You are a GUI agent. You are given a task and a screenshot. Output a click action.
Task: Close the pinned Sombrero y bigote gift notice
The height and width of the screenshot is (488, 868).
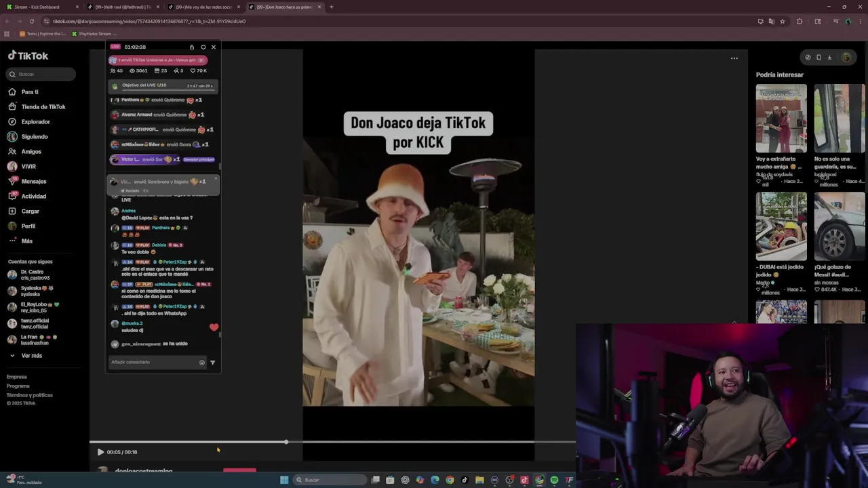tap(216, 179)
